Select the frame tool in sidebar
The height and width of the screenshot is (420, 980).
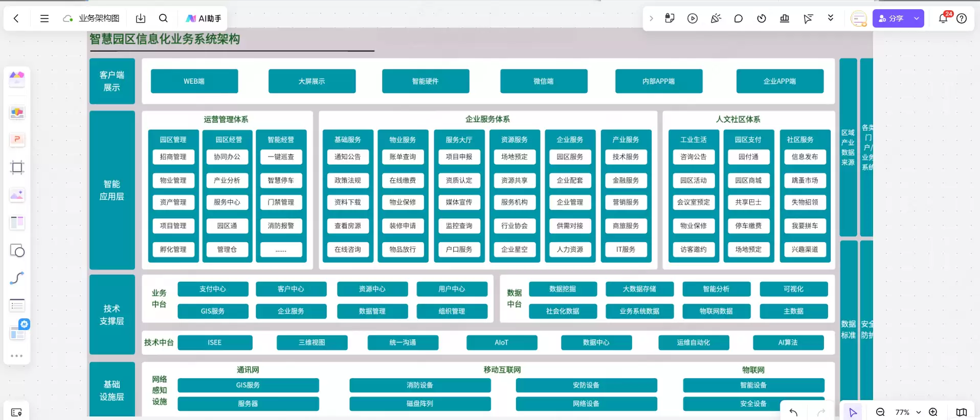click(x=17, y=168)
